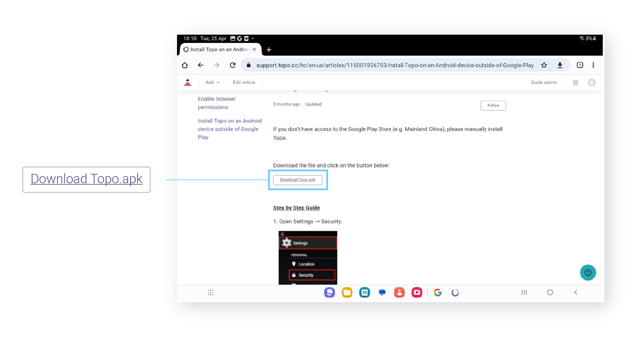Expand the Add dropdown

(212, 82)
